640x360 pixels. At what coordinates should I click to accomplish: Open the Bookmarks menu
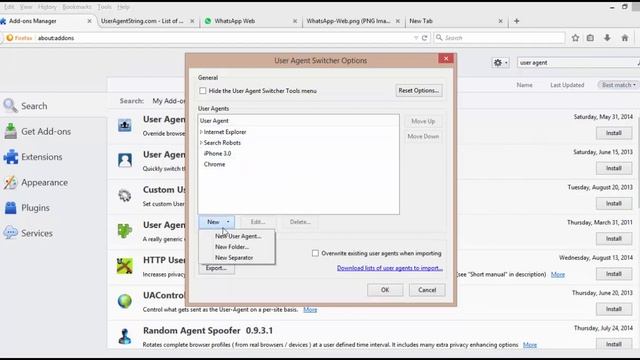[77, 7]
